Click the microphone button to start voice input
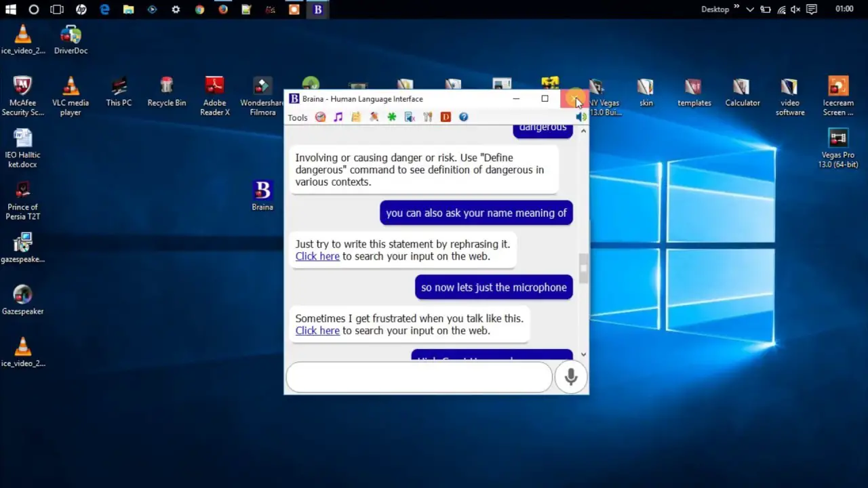This screenshot has width=868, height=488. 571,378
